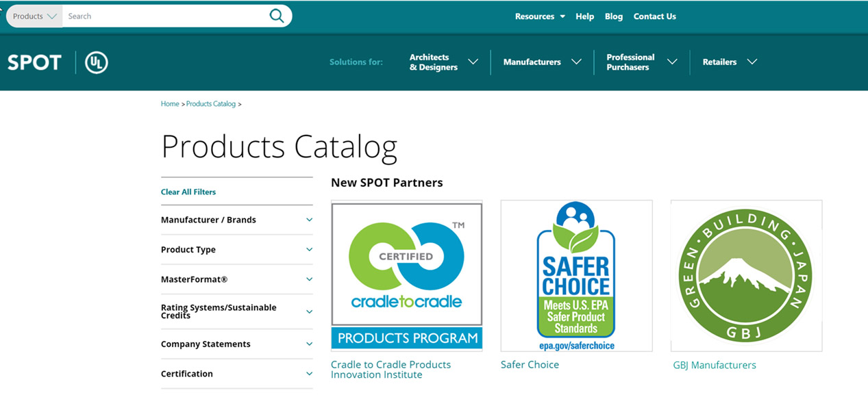The image size is (868, 397).
Task: Open the Safer Choice text link
Action: tap(530, 365)
